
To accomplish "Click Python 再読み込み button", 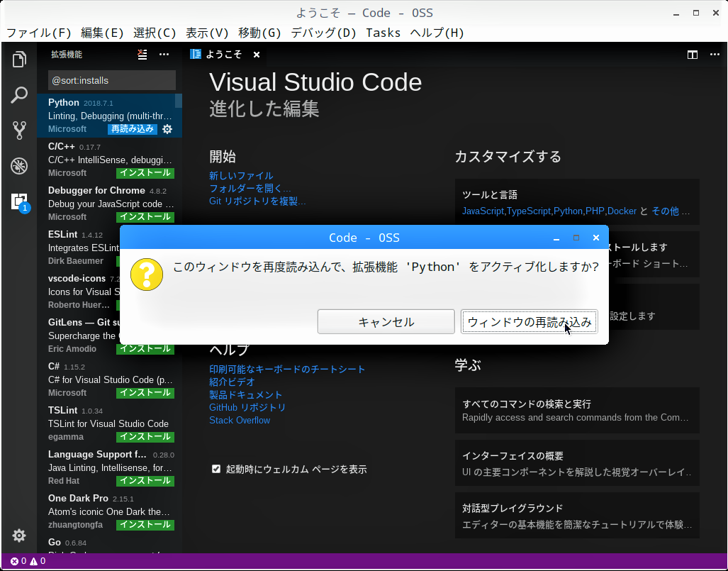I will point(133,129).
